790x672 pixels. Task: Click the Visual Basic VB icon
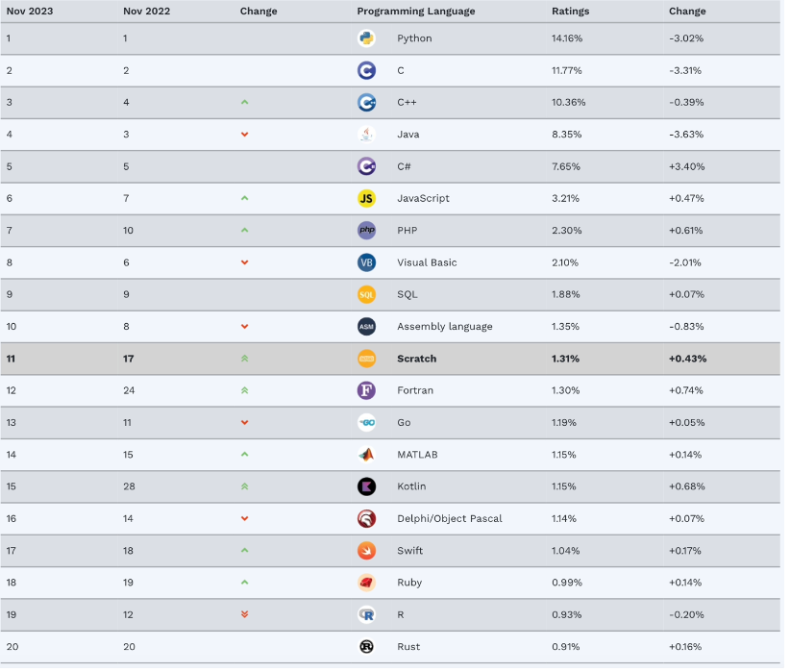366,262
